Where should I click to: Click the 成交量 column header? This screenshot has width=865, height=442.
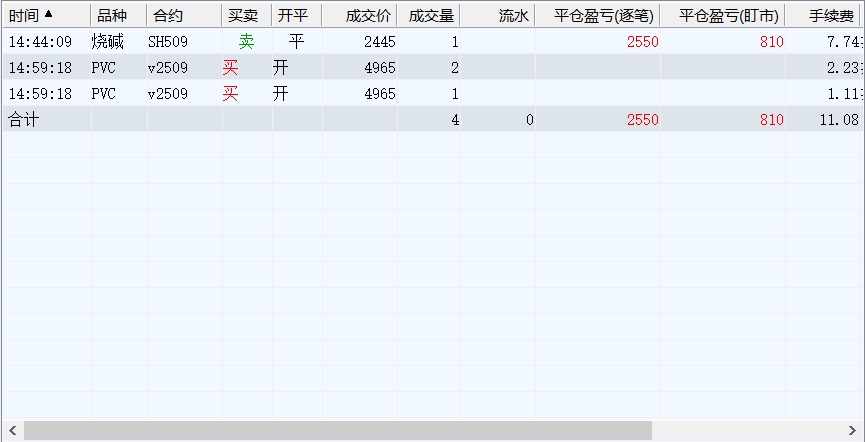click(x=429, y=15)
